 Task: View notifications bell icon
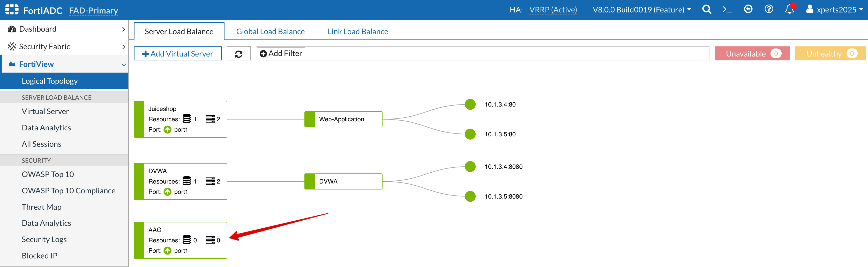789,9
